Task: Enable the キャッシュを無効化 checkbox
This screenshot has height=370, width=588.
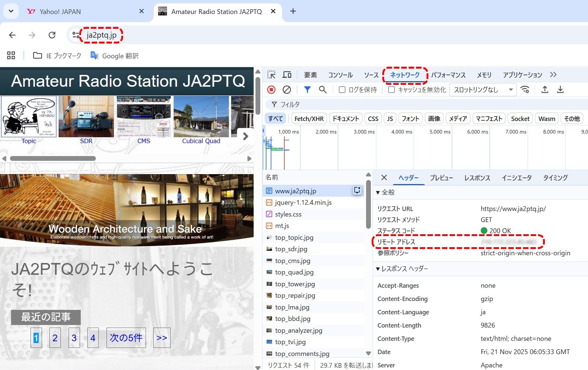Action: pos(392,90)
